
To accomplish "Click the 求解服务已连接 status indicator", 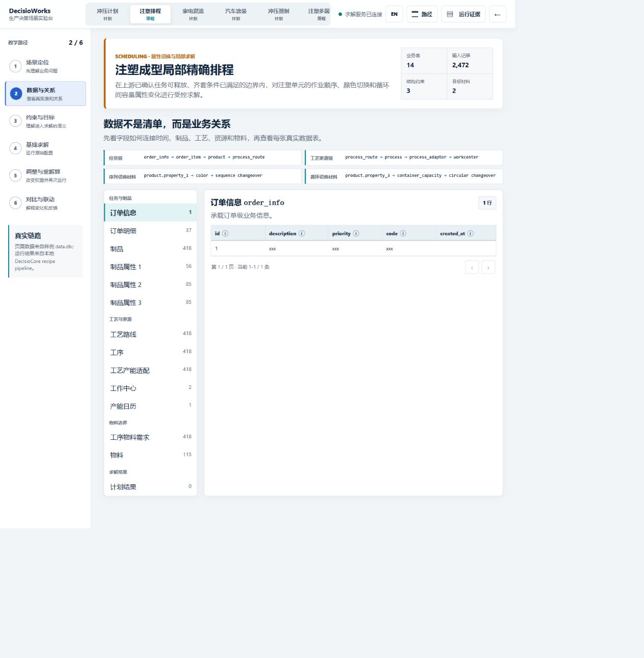I will point(360,14).
